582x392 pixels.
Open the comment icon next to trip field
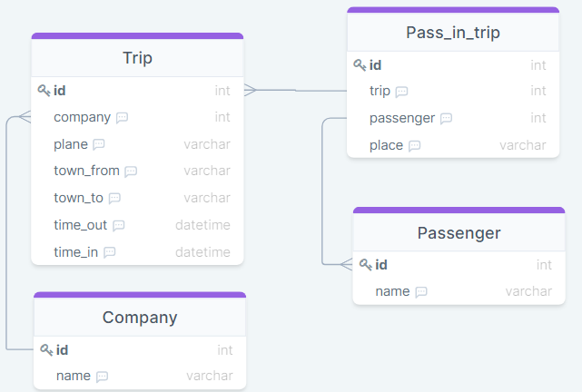[401, 92]
